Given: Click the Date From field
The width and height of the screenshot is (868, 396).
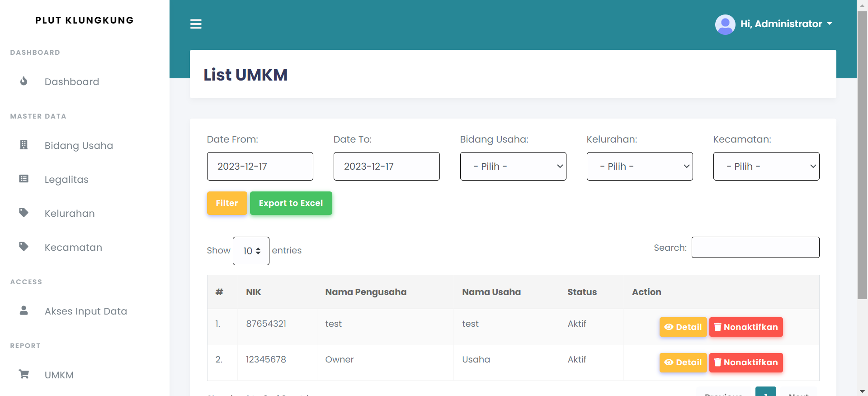Looking at the screenshot, I should [x=260, y=167].
